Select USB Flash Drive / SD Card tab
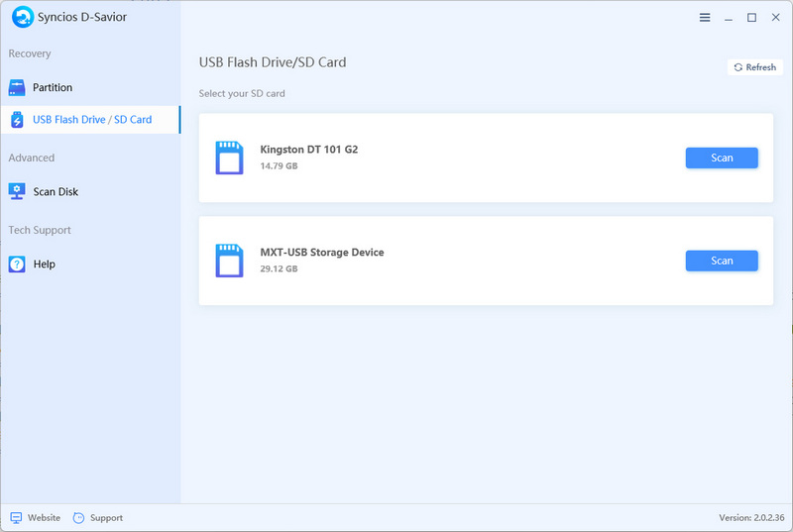 (90, 120)
